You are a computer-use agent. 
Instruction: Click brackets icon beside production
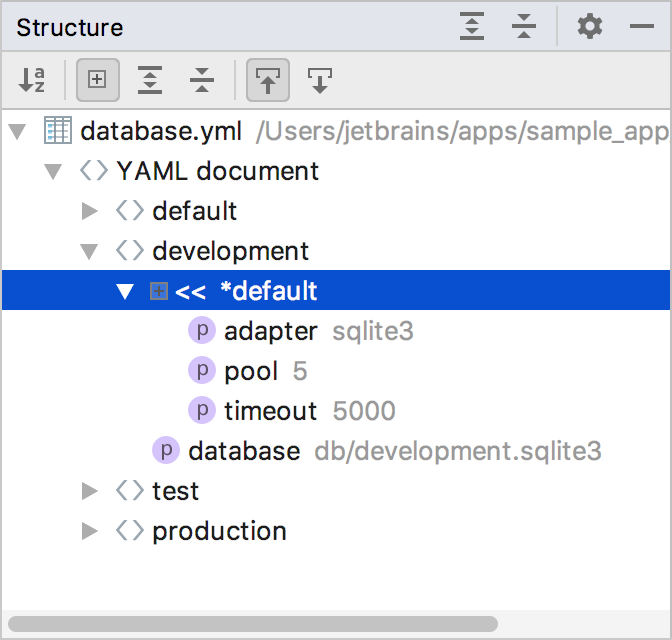click(130, 530)
